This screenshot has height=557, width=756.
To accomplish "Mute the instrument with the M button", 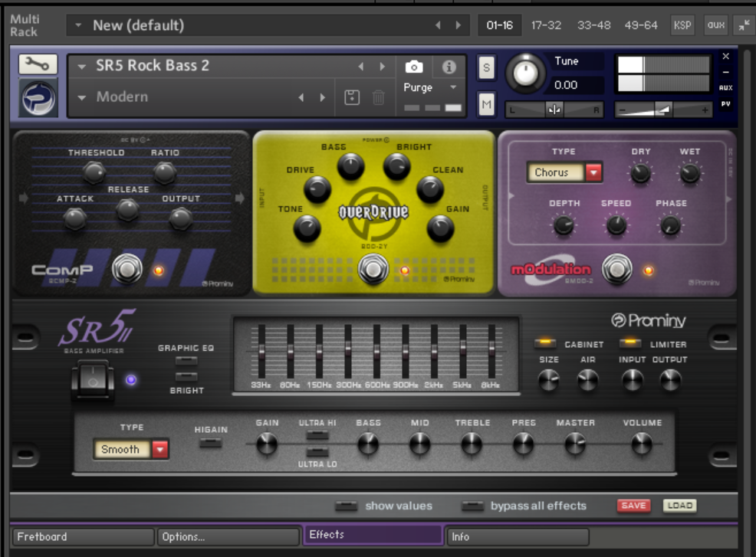I will [486, 104].
